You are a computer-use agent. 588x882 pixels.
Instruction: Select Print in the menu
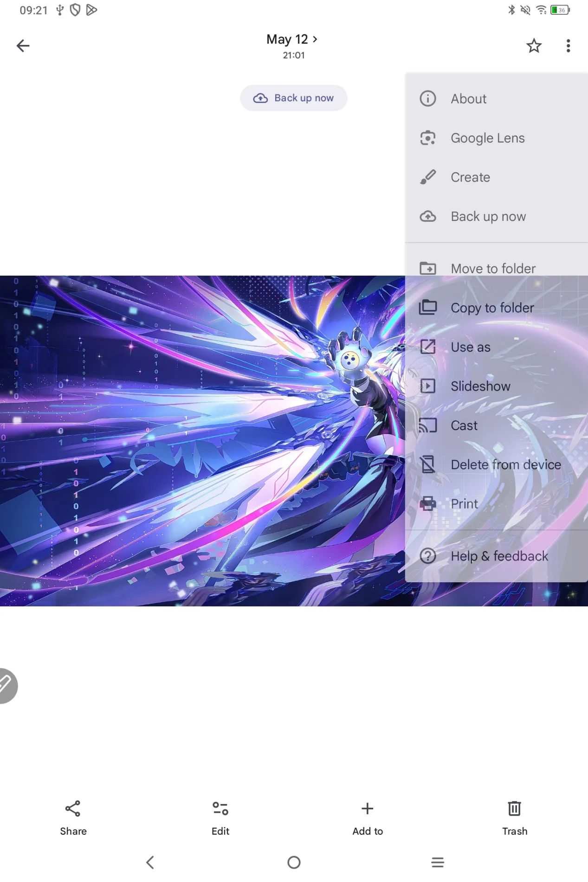coord(497,504)
